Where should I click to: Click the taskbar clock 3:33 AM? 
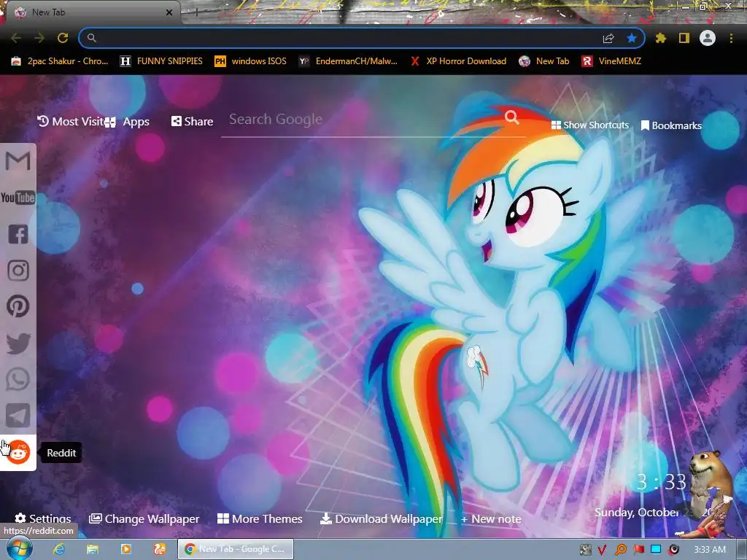[709, 550]
